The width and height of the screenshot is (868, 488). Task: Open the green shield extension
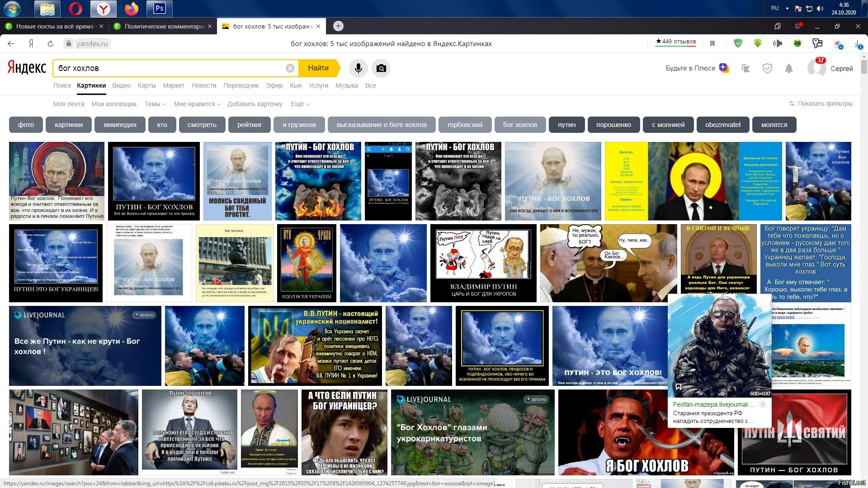(738, 43)
